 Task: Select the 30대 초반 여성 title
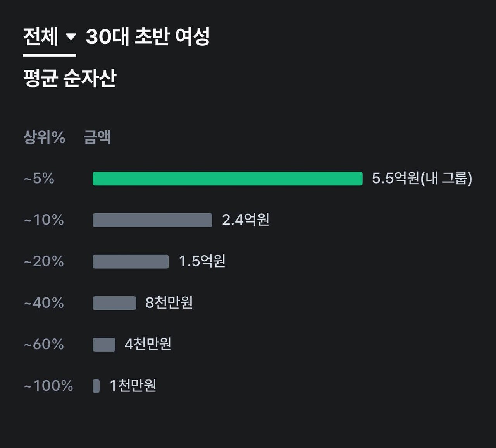(x=149, y=37)
